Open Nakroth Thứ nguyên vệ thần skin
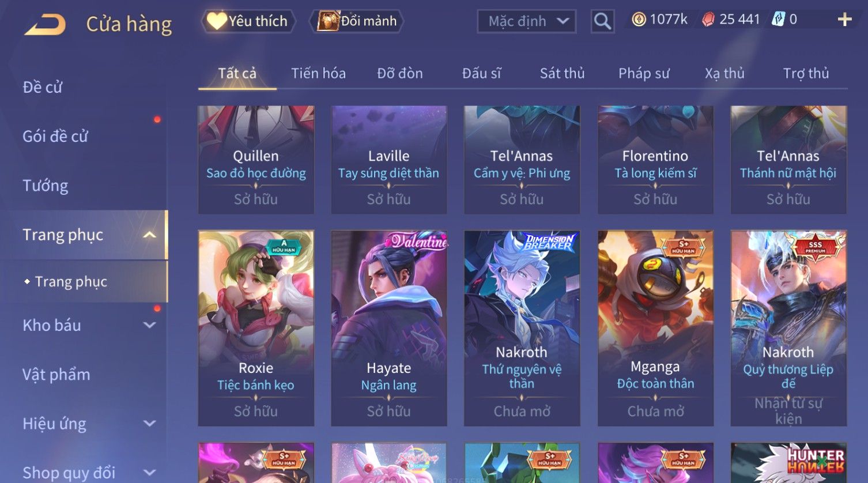Viewport: 868px width, 483px height. 522,328
